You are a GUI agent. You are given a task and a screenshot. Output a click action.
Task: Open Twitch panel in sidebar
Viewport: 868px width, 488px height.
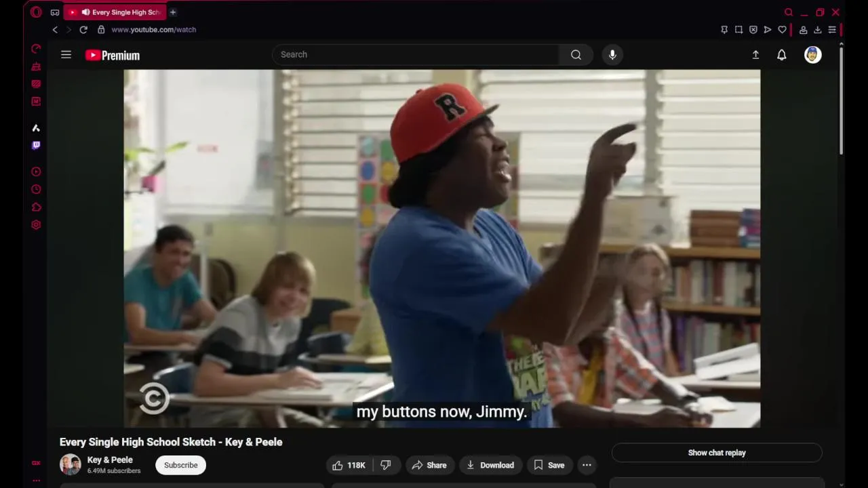pos(36,145)
